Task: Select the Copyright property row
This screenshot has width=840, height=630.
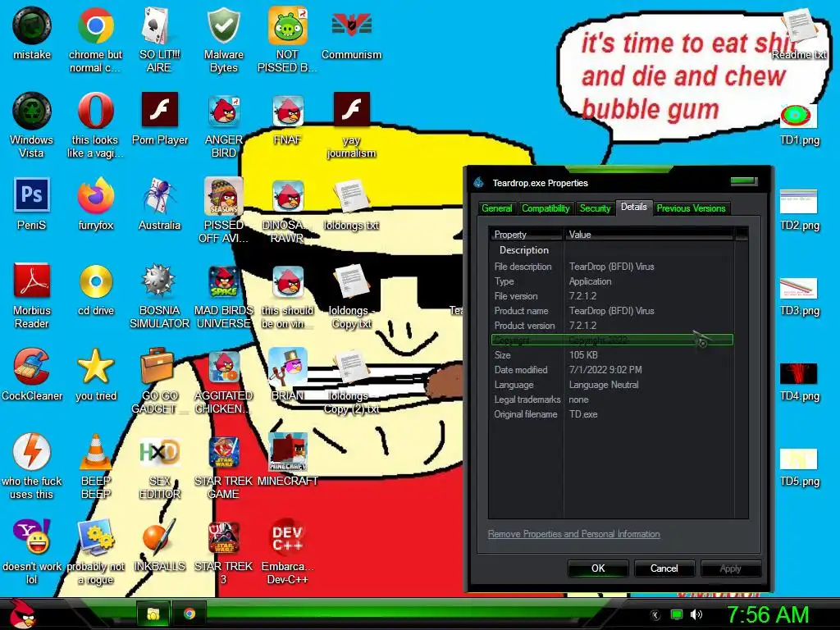Action: pyautogui.click(x=612, y=340)
